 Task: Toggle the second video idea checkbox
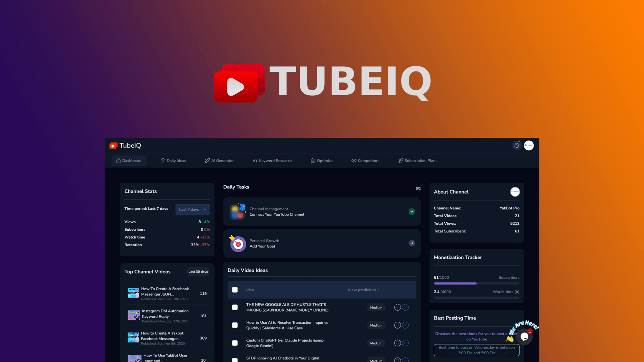(235, 325)
